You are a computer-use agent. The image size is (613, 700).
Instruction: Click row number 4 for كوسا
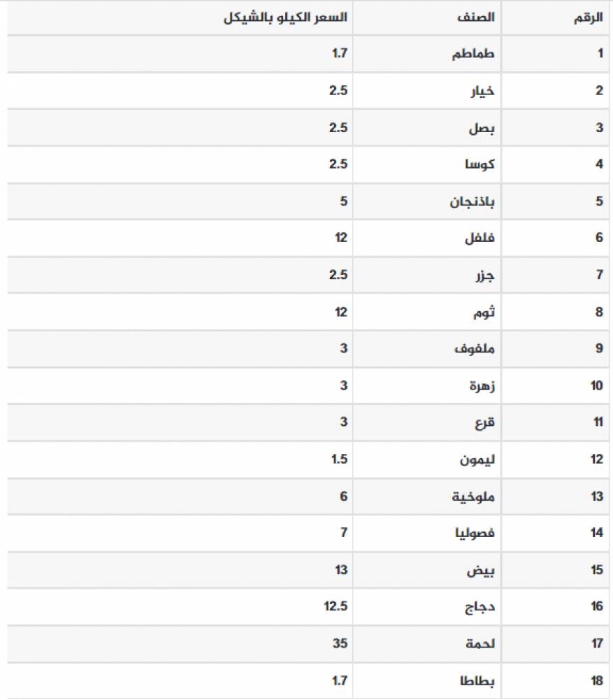(x=599, y=164)
